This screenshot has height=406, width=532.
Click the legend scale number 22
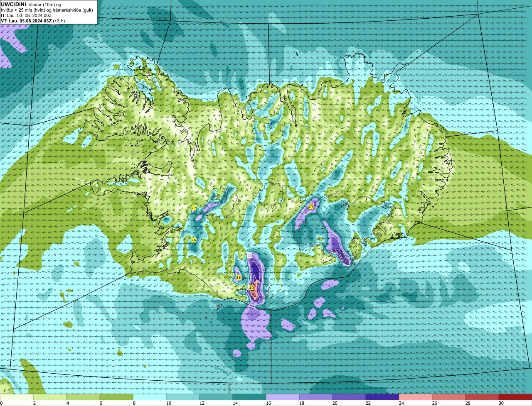(368, 403)
